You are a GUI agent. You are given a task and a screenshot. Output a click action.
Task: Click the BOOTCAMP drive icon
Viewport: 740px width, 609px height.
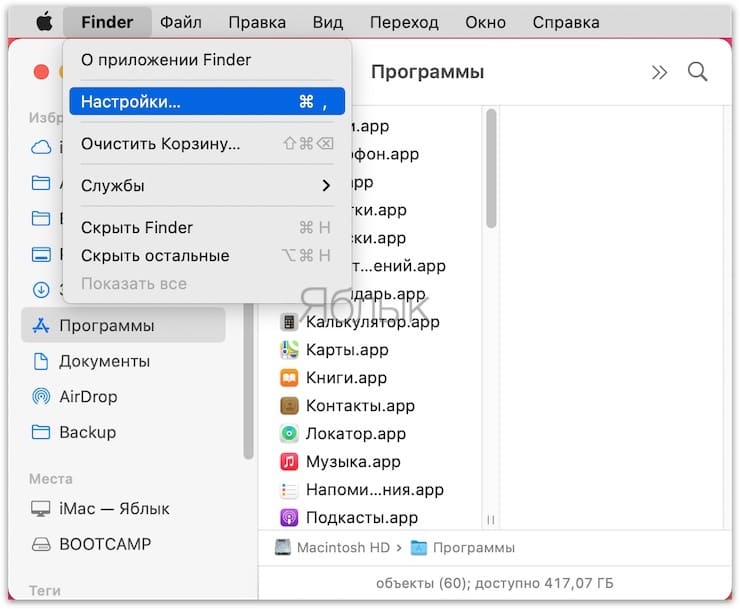[x=41, y=544]
